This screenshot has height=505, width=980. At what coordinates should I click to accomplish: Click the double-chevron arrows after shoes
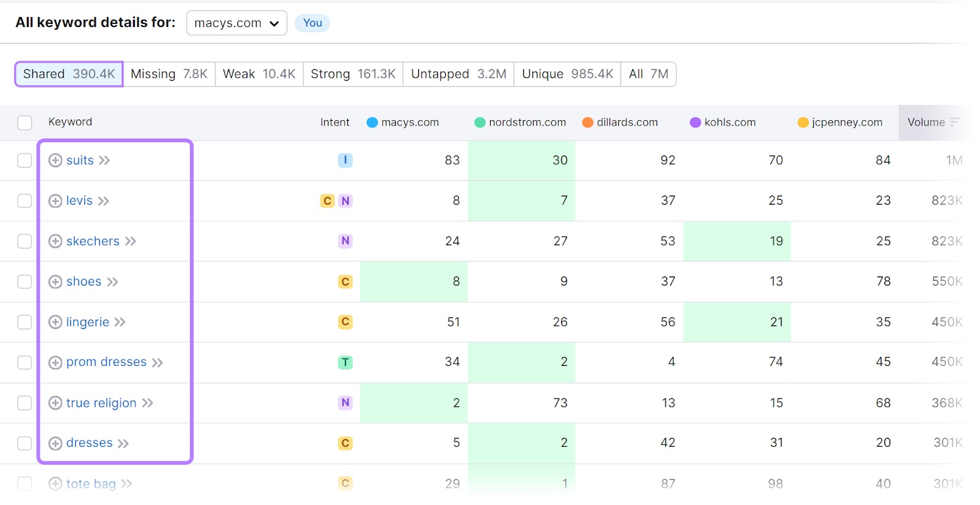tap(112, 282)
